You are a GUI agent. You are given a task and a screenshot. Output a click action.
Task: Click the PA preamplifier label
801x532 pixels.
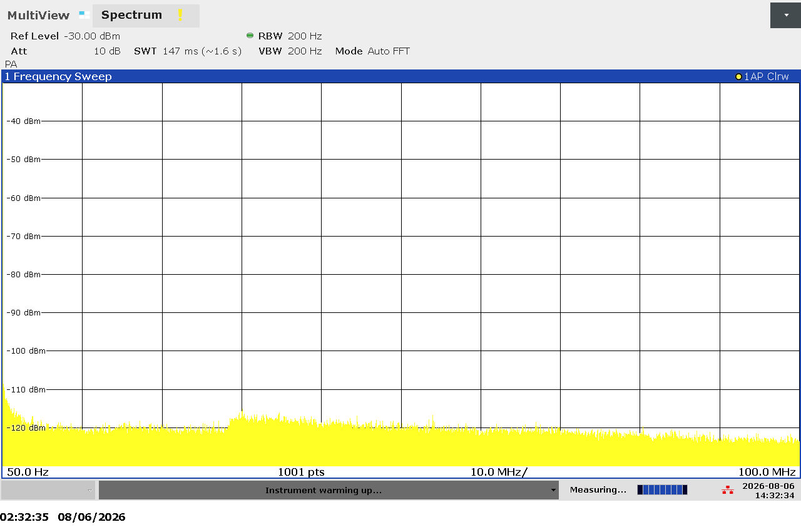(x=11, y=64)
